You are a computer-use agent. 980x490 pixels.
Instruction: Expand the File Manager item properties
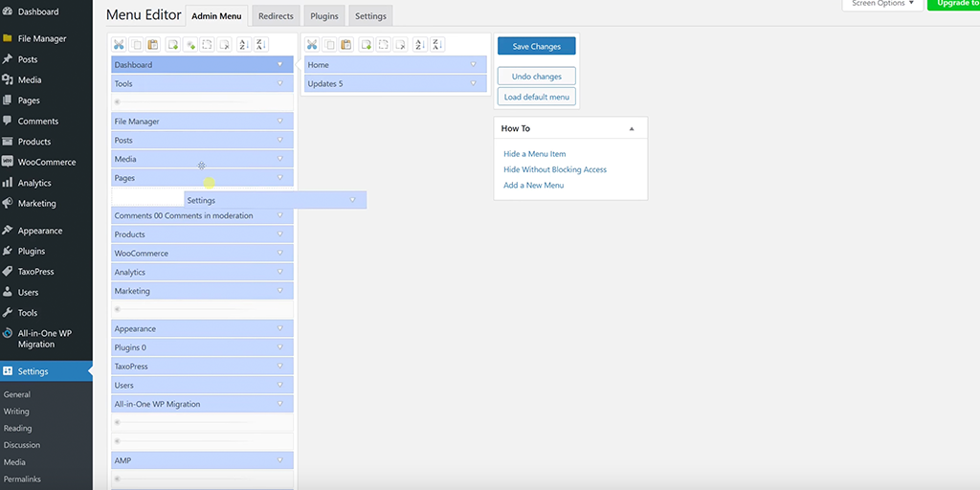280,122
